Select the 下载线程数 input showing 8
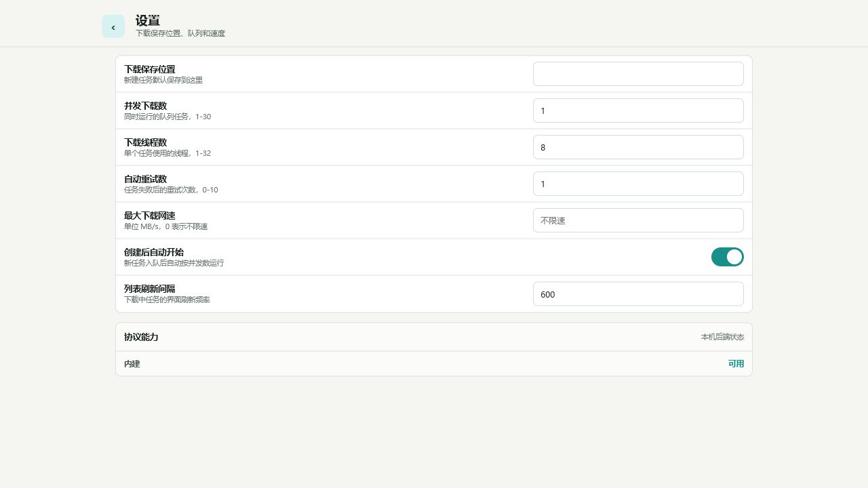This screenshot has height=488, width=868. [638, 147]
